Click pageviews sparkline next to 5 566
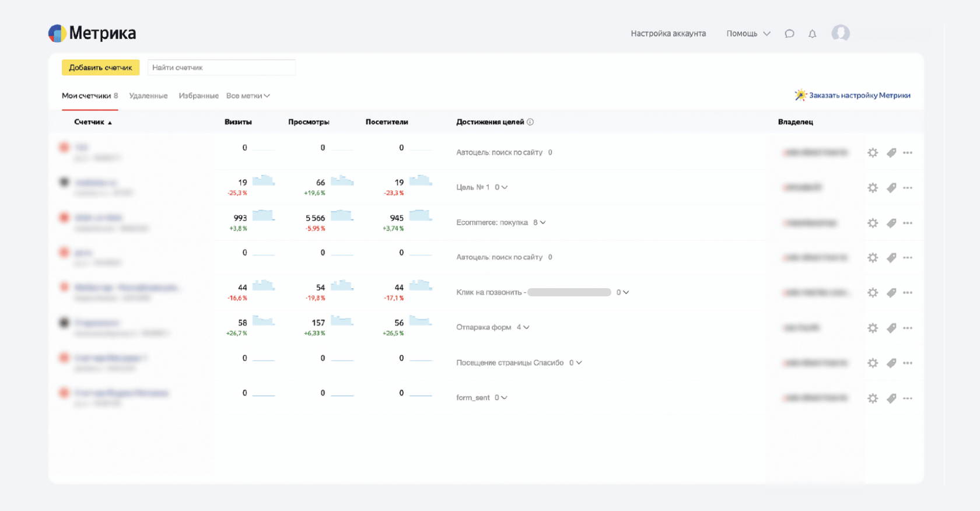980x511 pixels. (x=342, y=215)
